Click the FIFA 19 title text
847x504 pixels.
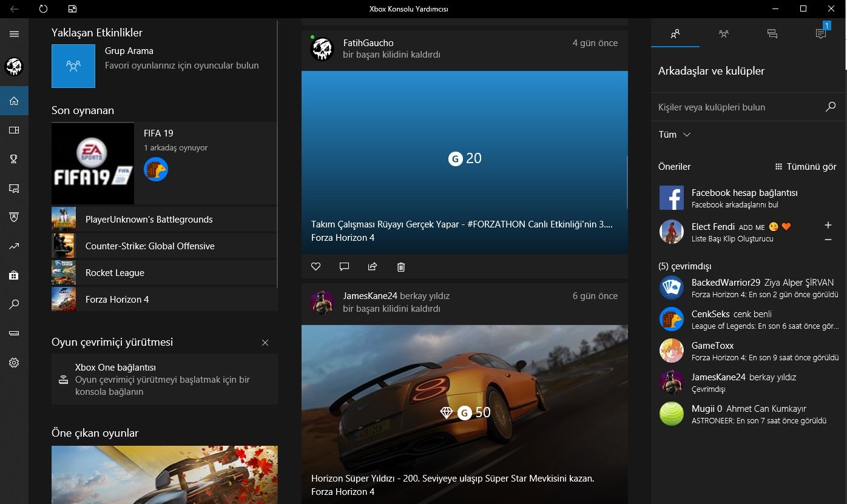click(x=158, y=133)
